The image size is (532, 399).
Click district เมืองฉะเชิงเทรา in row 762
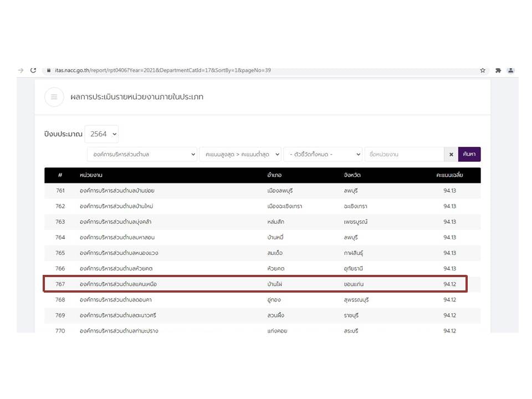point(285,206)
